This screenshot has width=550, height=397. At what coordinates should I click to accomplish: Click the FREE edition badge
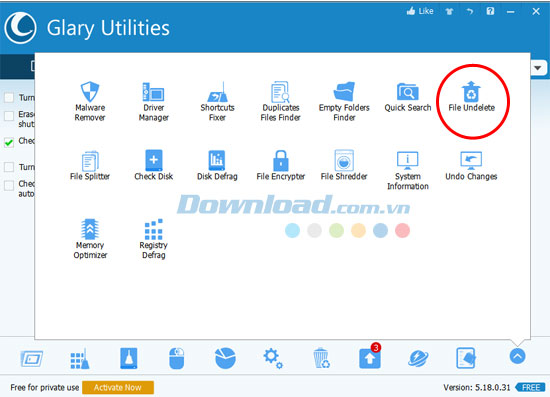pyautogui.click(x=530, y=388)
